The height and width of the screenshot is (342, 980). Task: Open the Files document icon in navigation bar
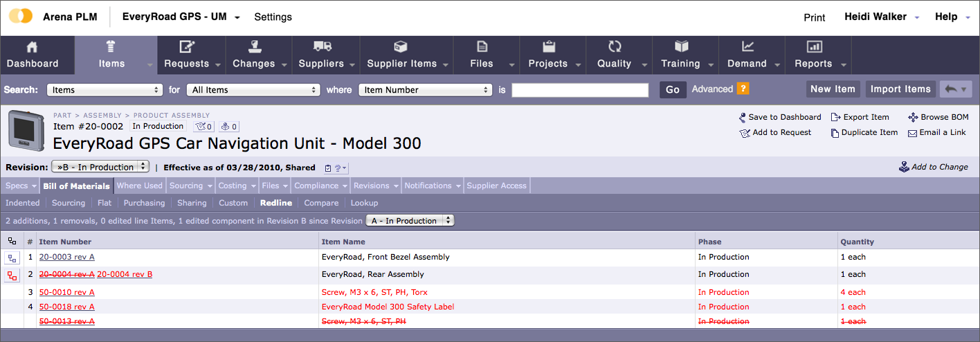pos(482,47)
